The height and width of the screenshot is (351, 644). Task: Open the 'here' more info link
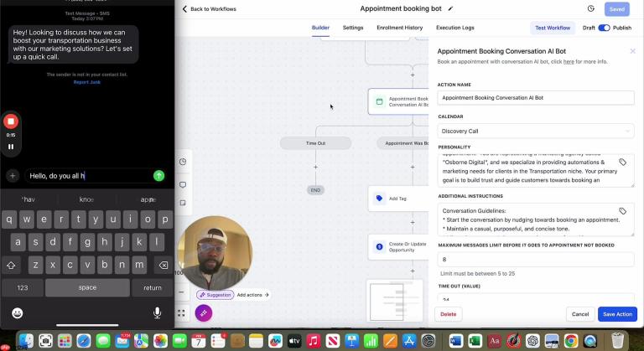point(569,62)
